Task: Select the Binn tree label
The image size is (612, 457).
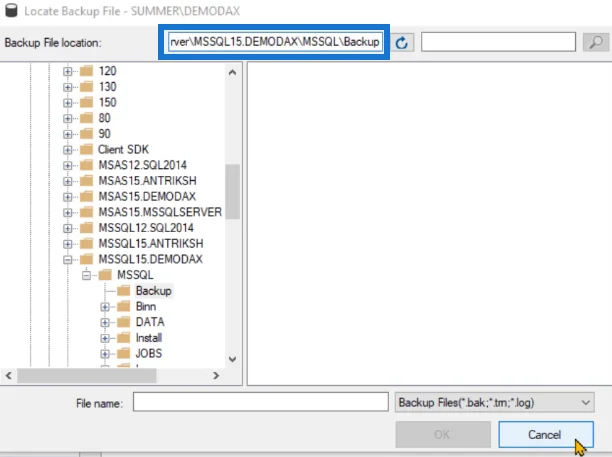Action: point(146,306)
